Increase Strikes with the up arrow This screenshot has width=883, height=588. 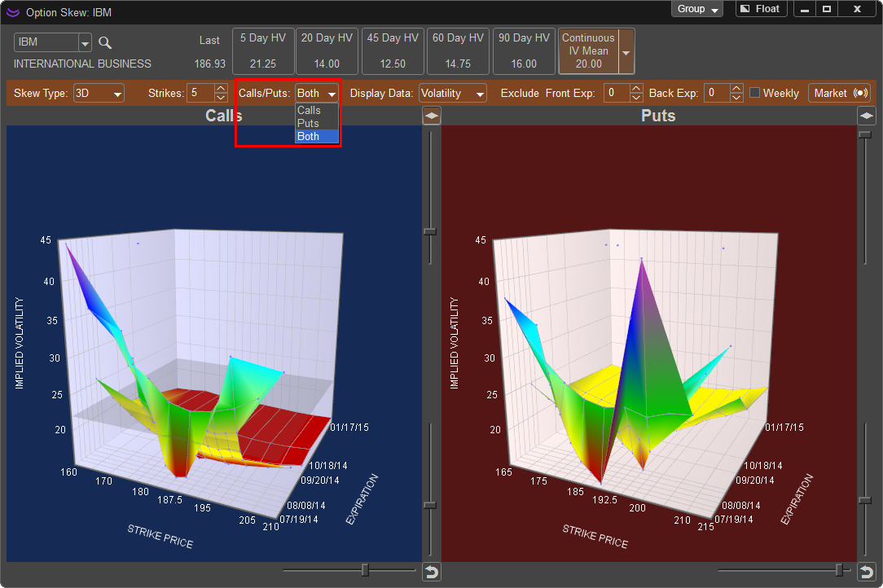pos(222,89)
